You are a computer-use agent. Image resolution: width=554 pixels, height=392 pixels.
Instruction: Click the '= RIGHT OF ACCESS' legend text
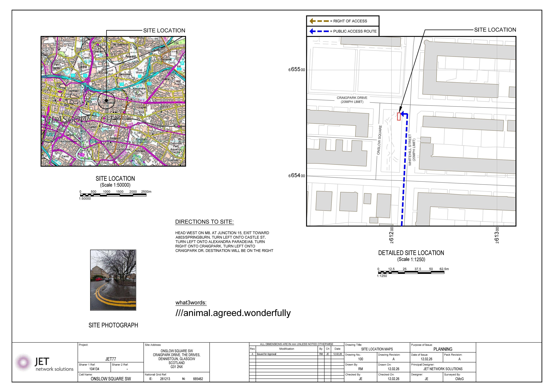[x=348, y=21]
